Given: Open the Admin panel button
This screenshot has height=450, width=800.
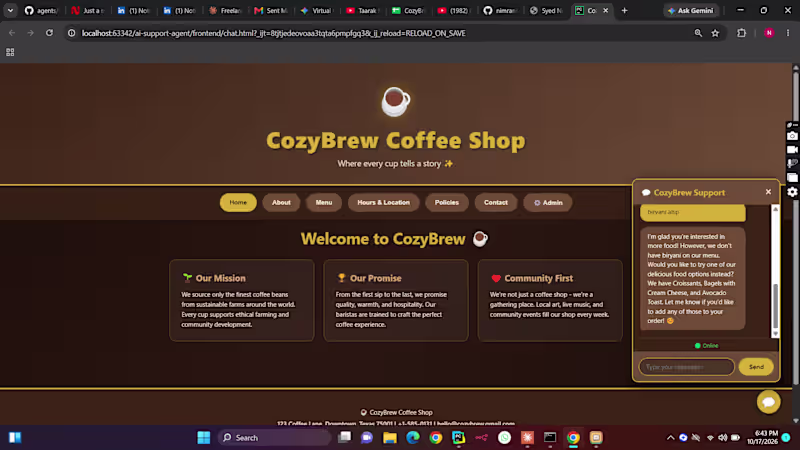Looking at the screenshot, I should (x=547, y=203).
